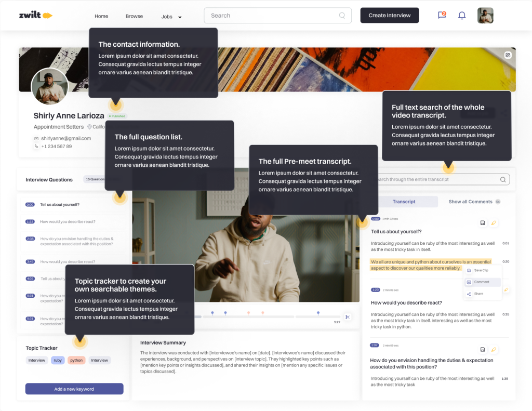Choose Save Clip from the context menu
532x411 pixels.
click(x=481, y=271)
